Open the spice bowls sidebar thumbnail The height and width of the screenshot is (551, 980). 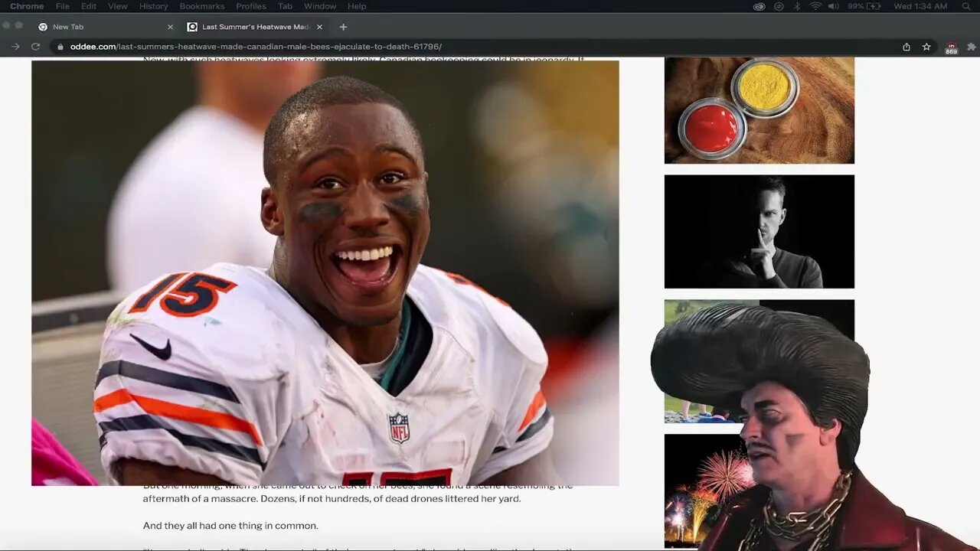pyautogui.click(x=759, y=109)
